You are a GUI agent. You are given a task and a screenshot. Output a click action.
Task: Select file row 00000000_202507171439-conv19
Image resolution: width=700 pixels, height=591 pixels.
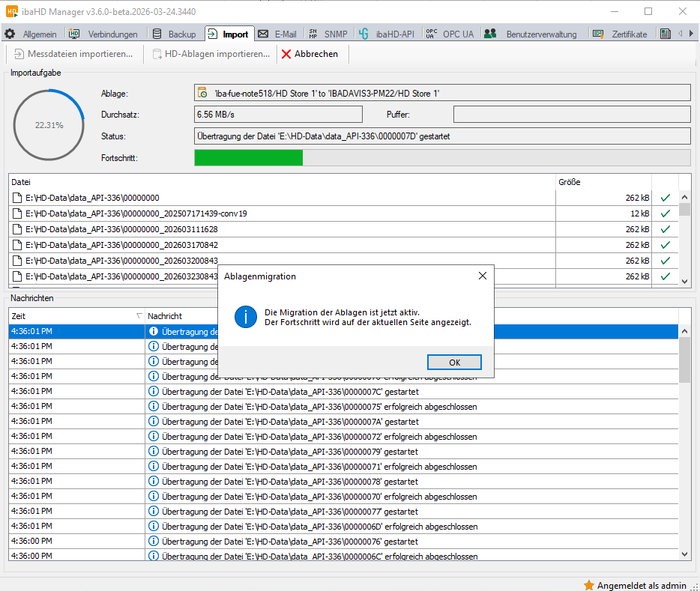point(136,213)
